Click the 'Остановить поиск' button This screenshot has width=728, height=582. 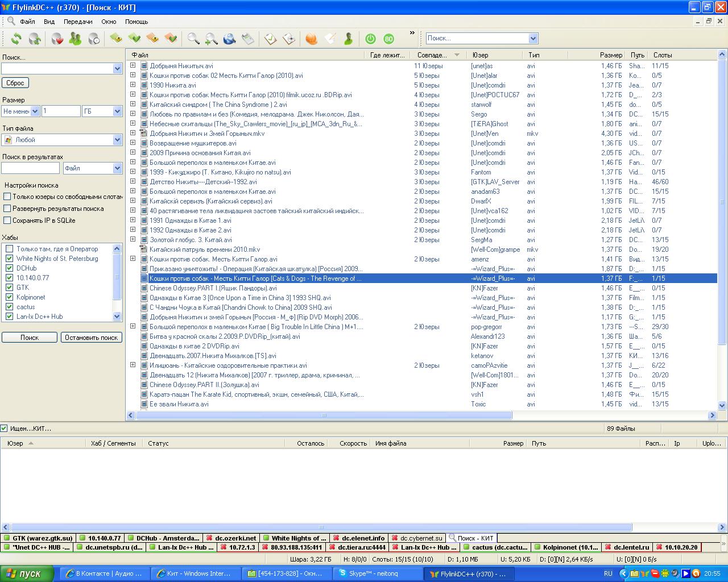[x=91, y=338]
